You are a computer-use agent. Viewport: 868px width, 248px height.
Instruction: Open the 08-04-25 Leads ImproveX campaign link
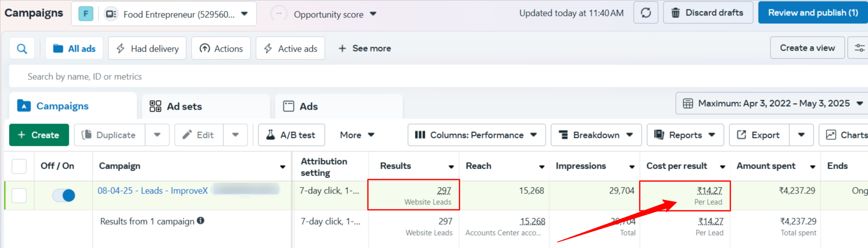(x=153, y=190)
